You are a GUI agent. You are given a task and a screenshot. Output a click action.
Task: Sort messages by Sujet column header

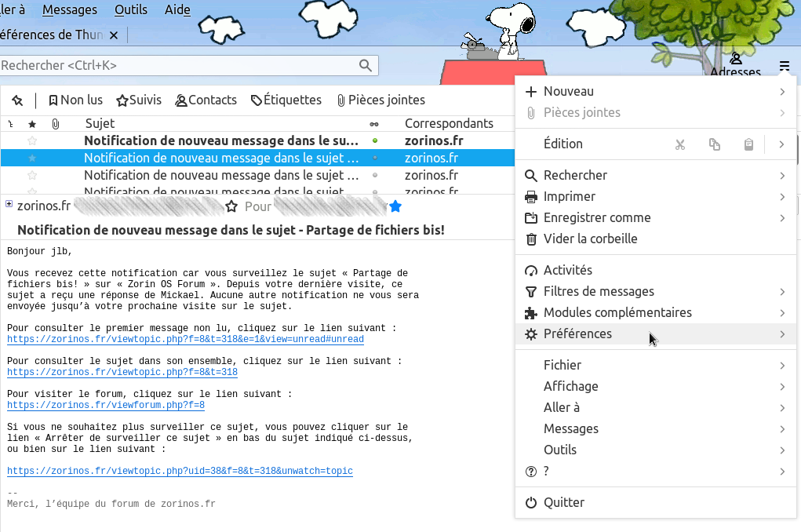click(x=100, y=123)
